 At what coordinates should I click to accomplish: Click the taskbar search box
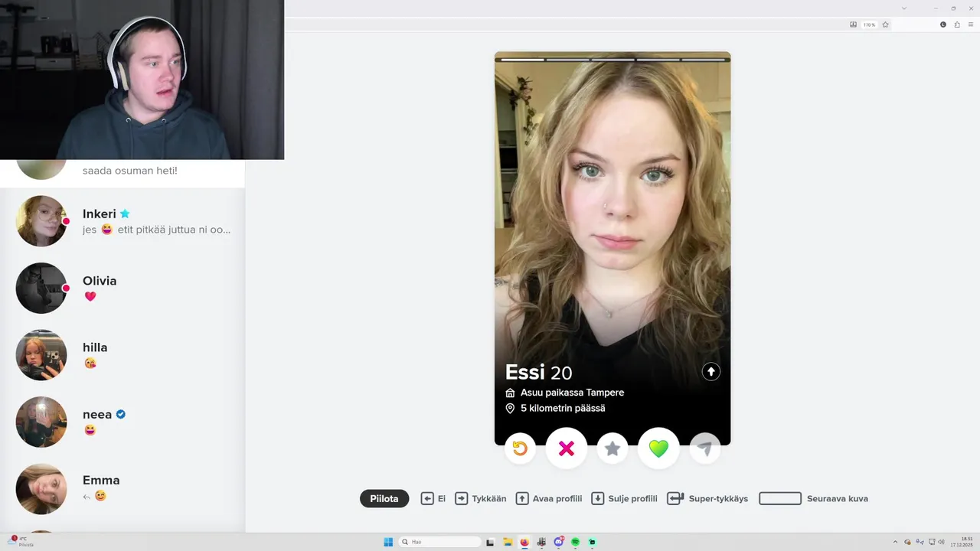coord(439,542)
